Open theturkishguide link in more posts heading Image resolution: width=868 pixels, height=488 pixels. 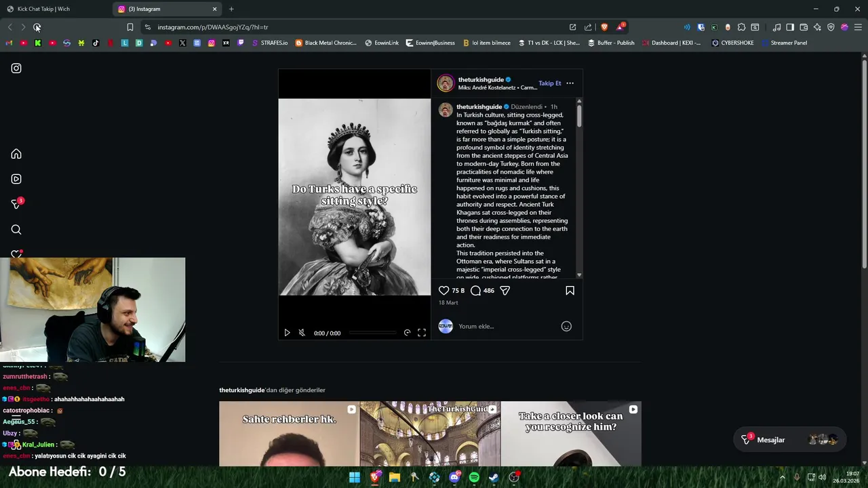pos(241,390)
